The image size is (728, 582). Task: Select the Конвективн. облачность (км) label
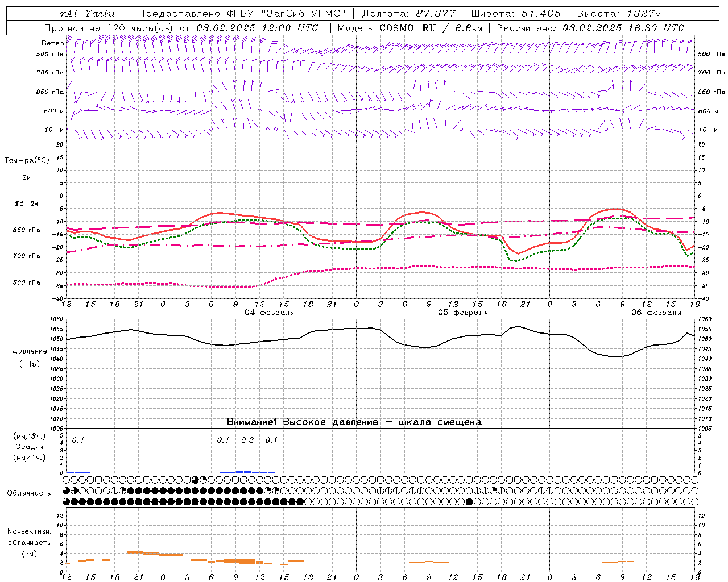pyautogui.click(x=30, y=542)
